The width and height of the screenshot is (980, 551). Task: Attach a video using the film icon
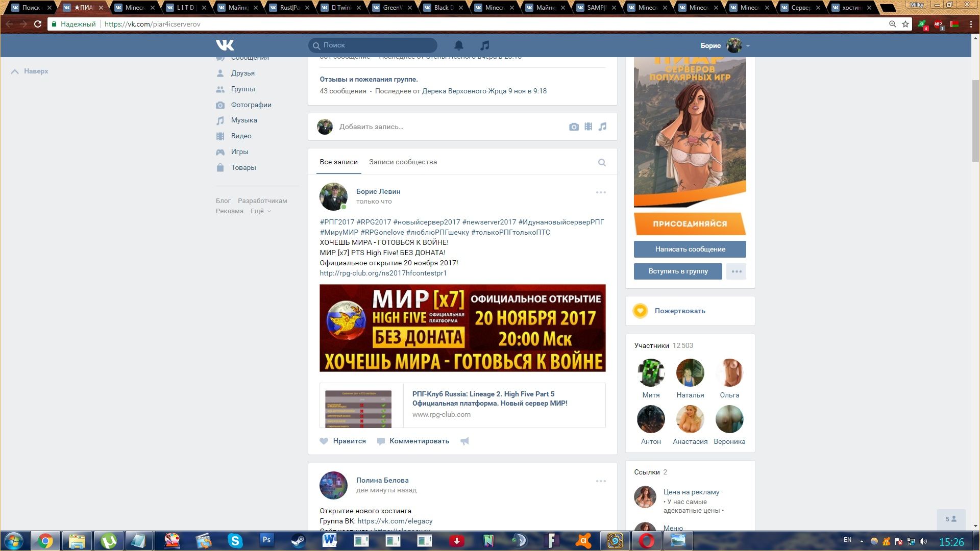click(588, 127)
